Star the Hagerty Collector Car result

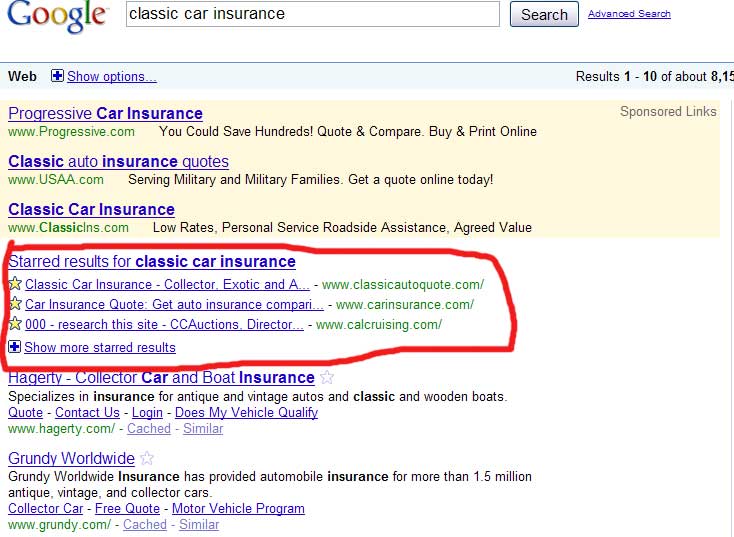pos(327,377)
